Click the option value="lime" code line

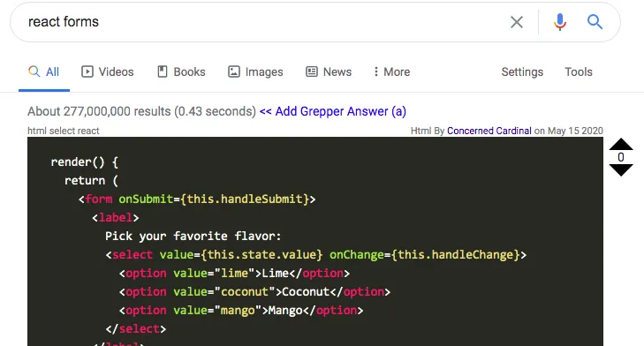[234, 274]
